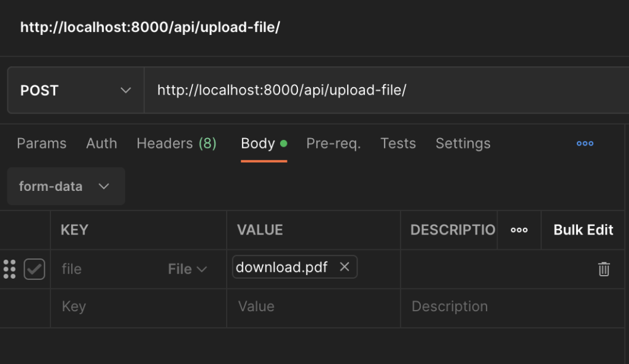Grab the drag handle of file row
The width and height of the screenshot is (629, 364).
tap(10, 269)
